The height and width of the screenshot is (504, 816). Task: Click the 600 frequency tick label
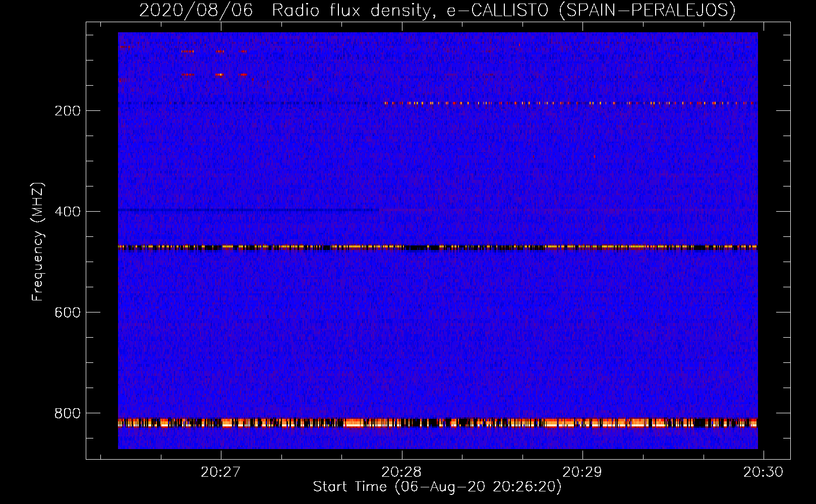pyautogui.click(x=68, y=312)
